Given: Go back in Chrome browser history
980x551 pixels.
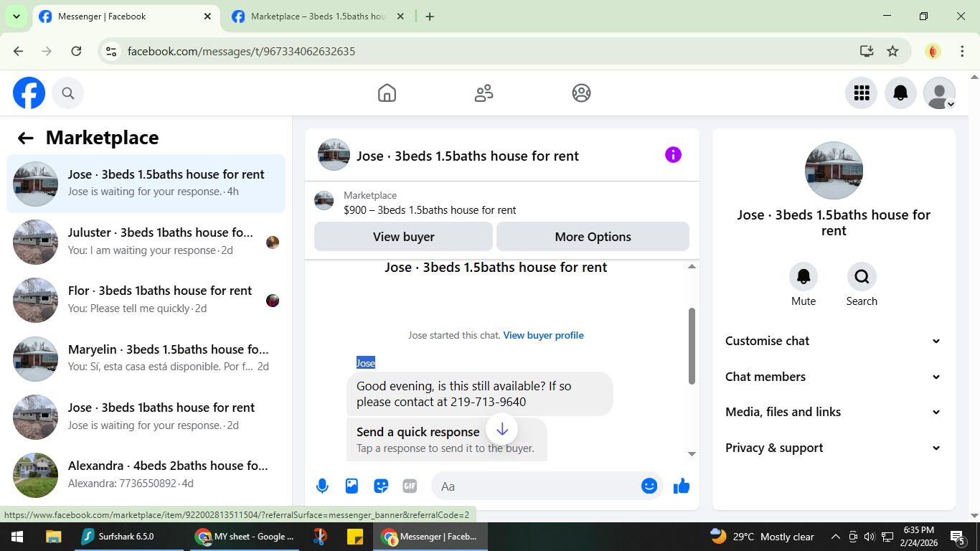Looking at the screenshot, I should point(18,51).
